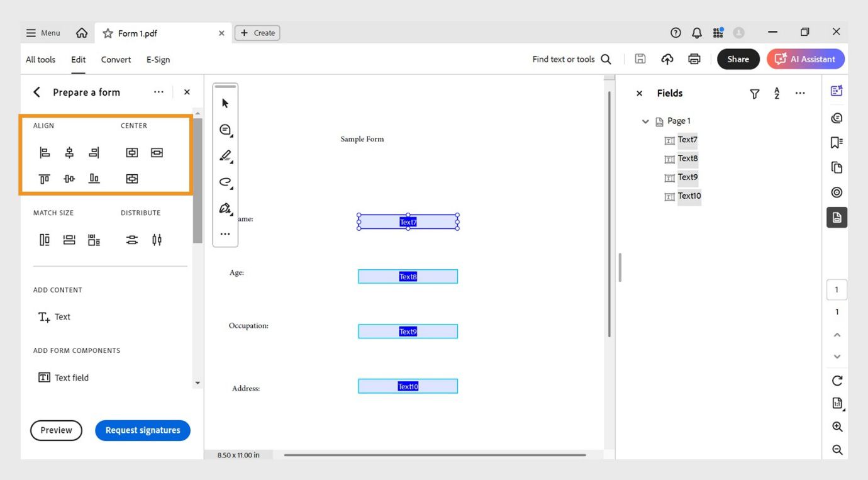Screen dimensions: 868x480
Task: Collapse the Page 1 tree in Fields
Action: click(x=645, y=121)
